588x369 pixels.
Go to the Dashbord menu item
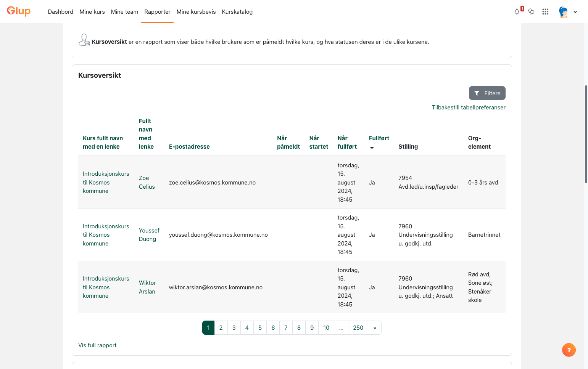click(x=61, y=12)
